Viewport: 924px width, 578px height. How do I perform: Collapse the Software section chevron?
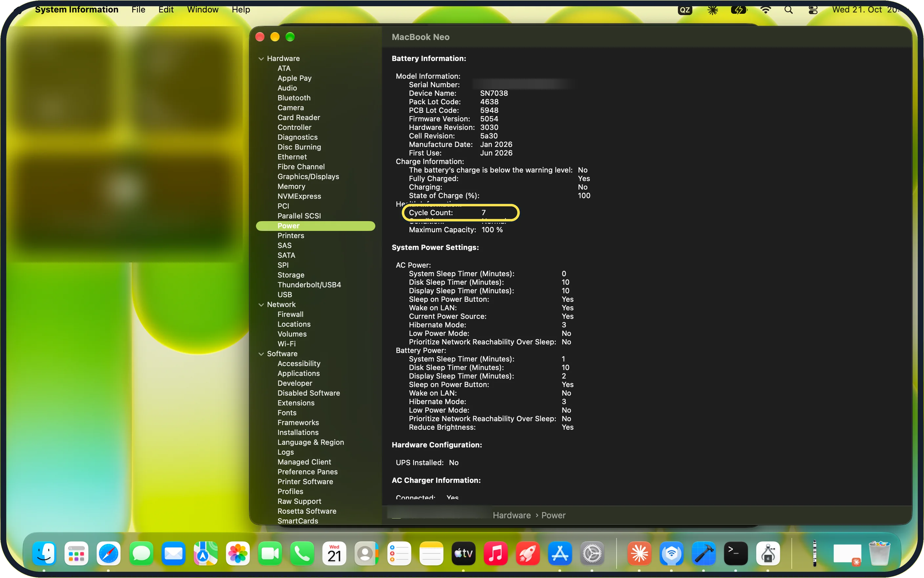(x=261, y=354)
